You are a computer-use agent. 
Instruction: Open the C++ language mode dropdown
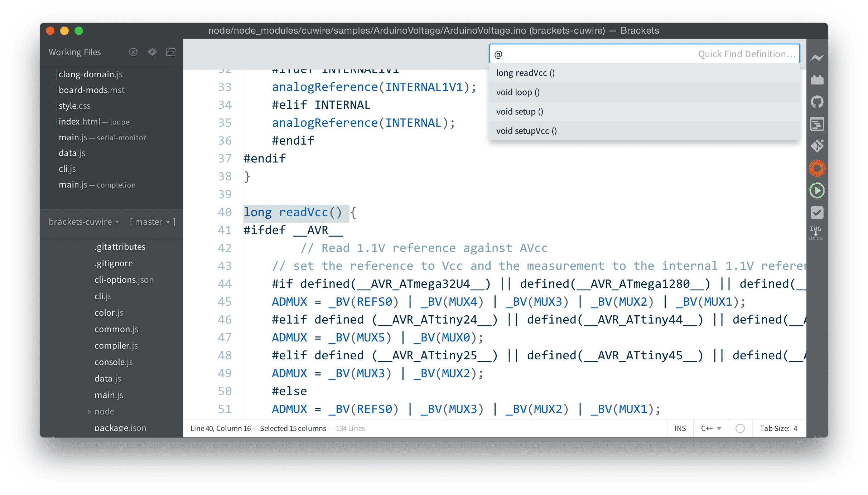point(711,428)
